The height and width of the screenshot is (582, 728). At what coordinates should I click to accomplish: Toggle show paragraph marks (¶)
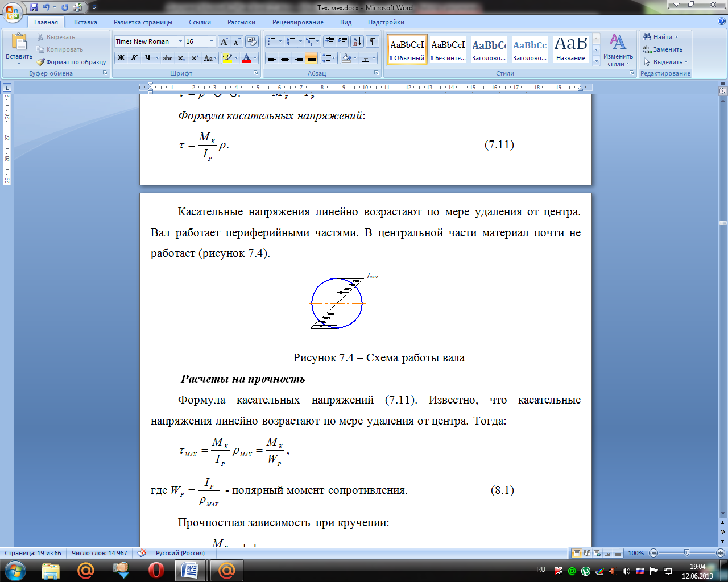[372, 41]
